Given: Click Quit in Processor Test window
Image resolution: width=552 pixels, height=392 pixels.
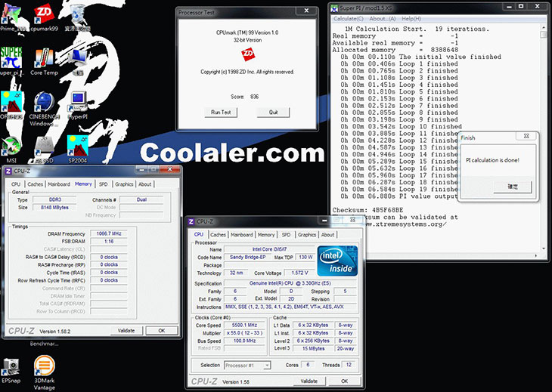Looking at the screenshot, I should click(x=273, y=112).
